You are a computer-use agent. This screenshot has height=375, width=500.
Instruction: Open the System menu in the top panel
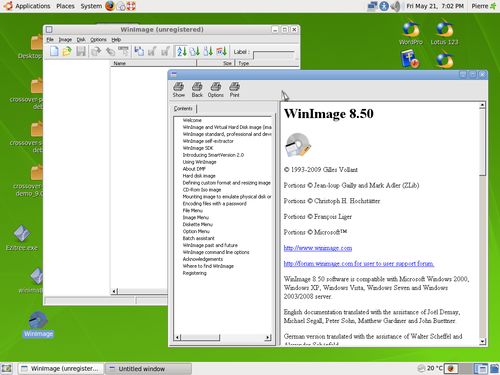(91, 6)
